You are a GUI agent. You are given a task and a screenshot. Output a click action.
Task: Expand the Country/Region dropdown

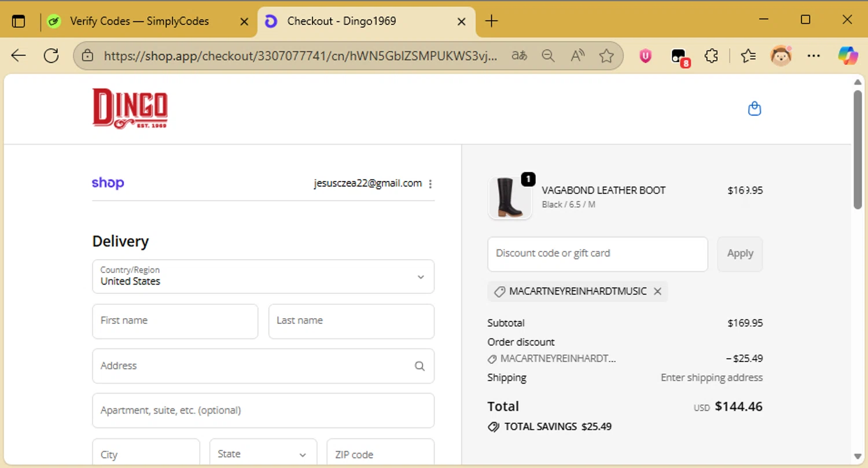point(263,277)
